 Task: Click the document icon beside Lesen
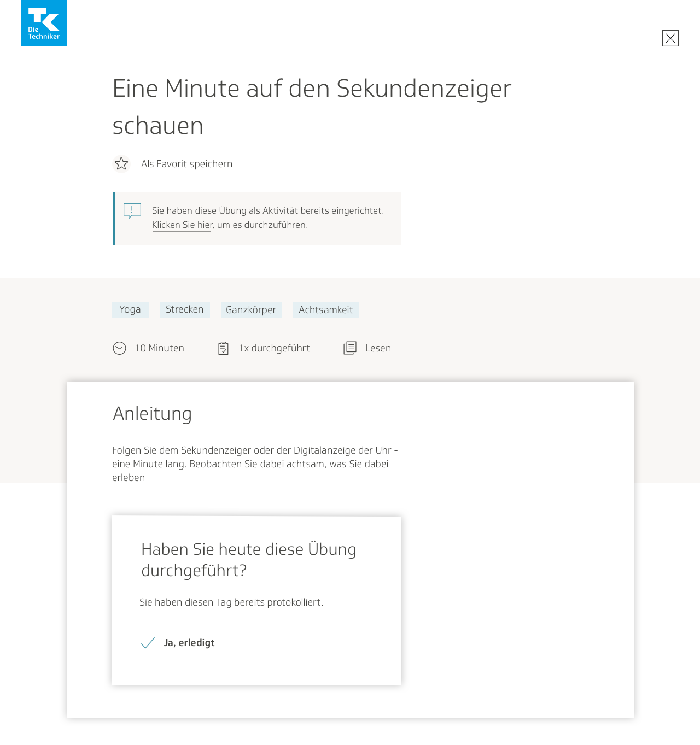(x=350, y=348)
